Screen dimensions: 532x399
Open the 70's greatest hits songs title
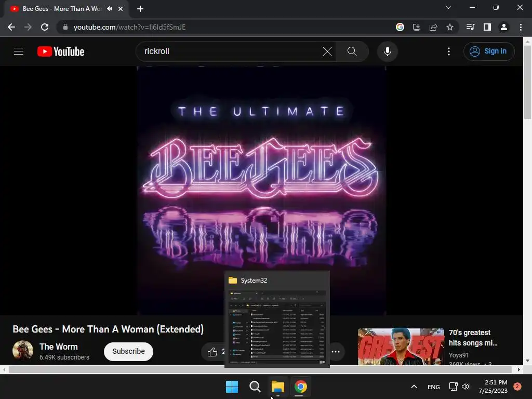tap(473, 338)
